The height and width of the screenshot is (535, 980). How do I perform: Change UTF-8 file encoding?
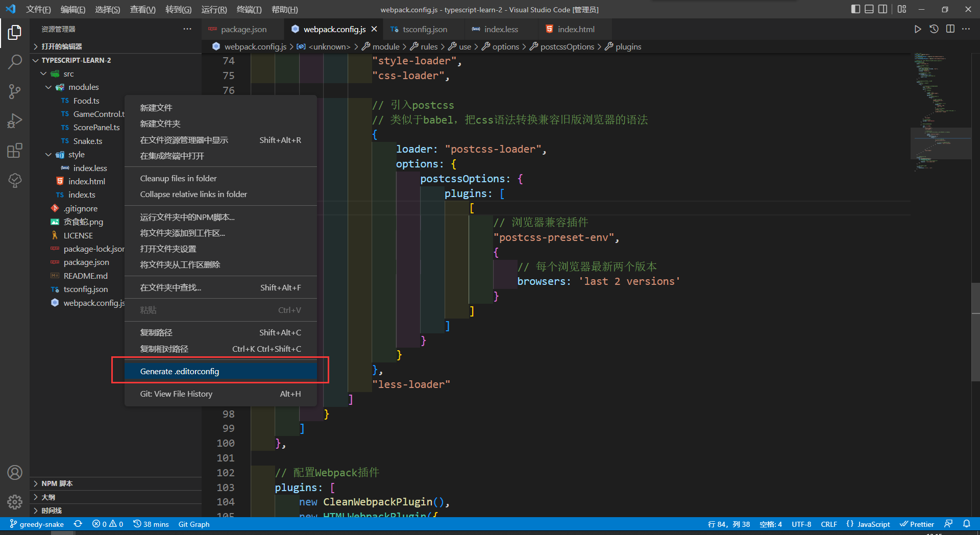[x=801, y=524]
